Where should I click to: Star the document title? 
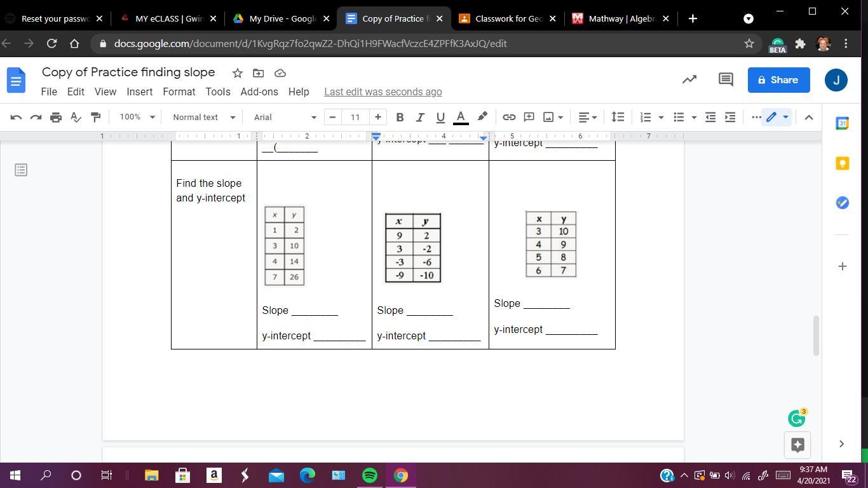click(237, 73)
